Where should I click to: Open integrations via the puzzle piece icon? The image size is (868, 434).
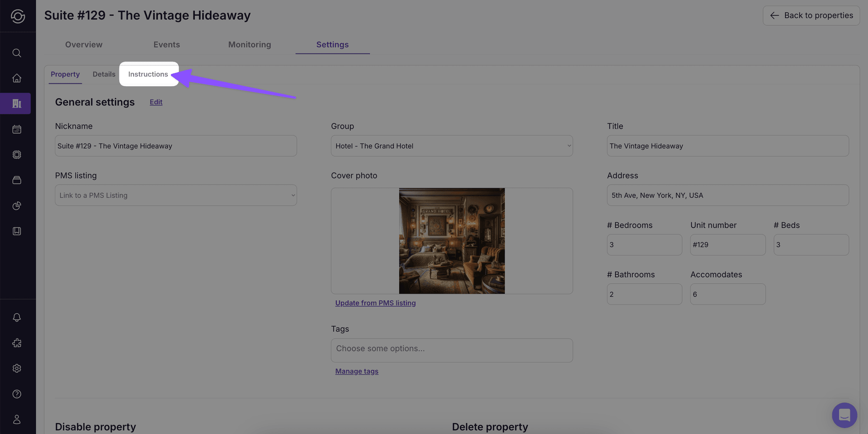point(17,343)
